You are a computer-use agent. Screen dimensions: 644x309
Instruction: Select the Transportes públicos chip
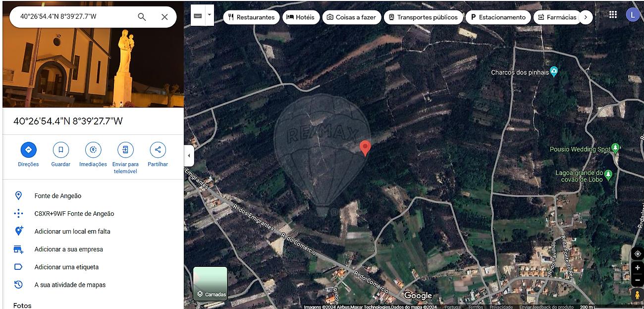coord(423,17)
